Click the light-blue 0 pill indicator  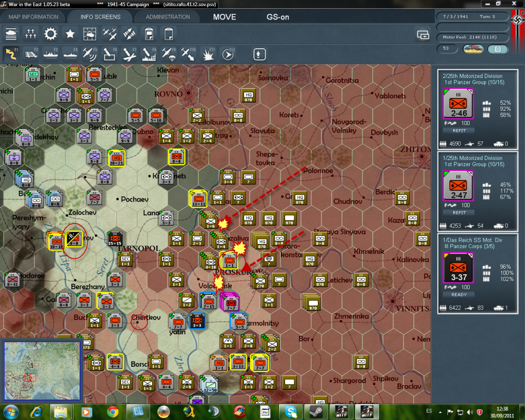click(498, 49)
